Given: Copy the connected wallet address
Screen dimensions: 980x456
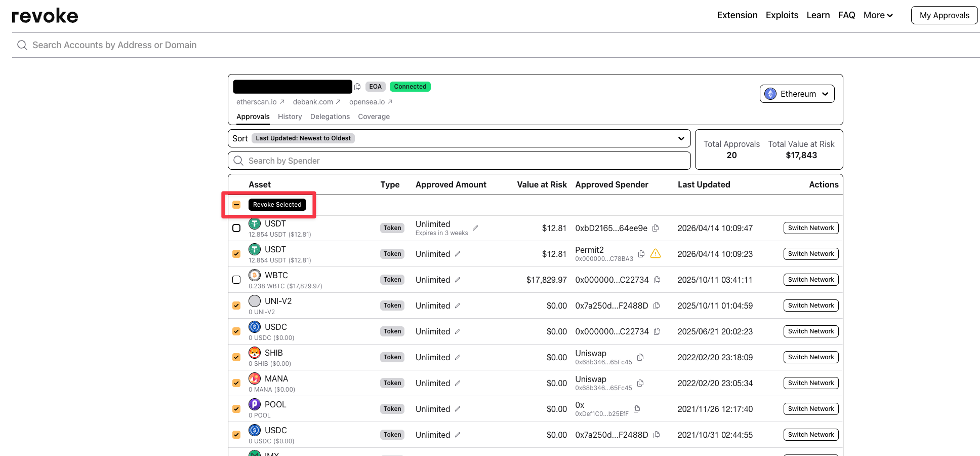Looking at the screenshot, I should coord(357,87).
